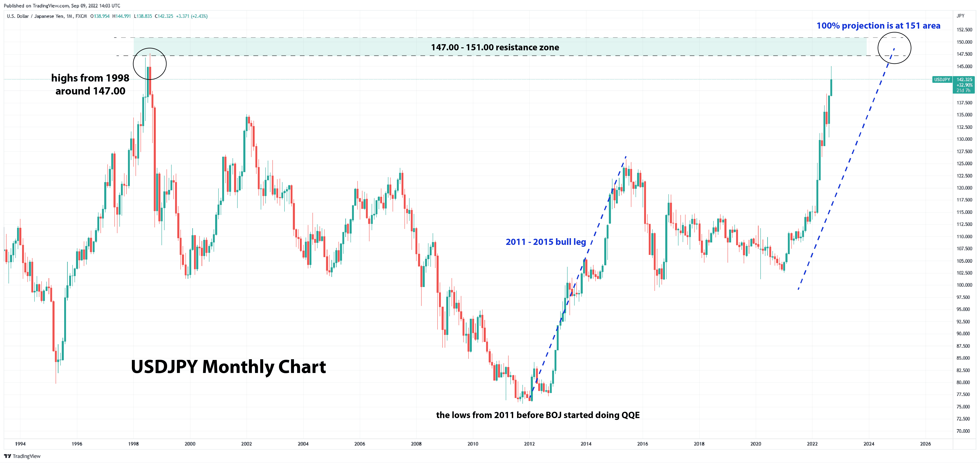Click the 2004 label on time axis

pyautogui.click(x=303, y=444)
